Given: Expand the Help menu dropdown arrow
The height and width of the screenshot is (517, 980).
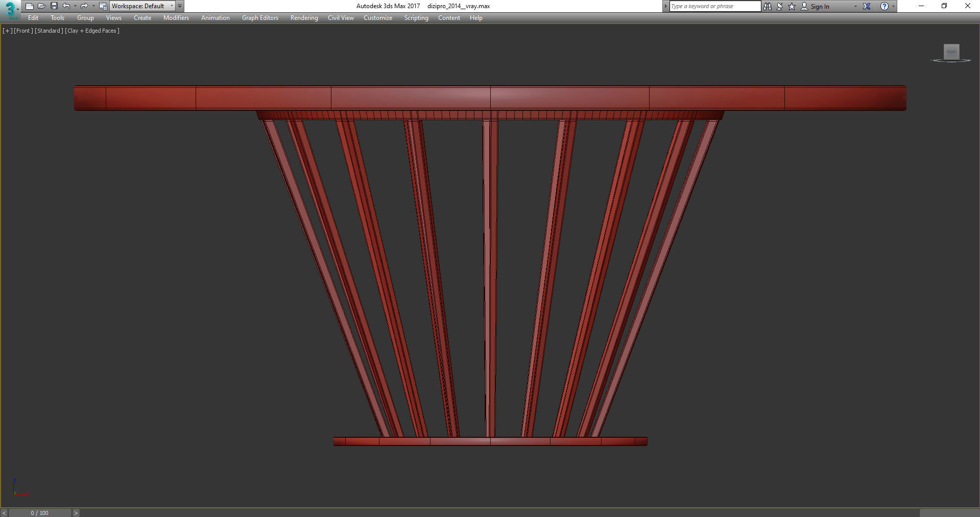Looking at the screenshot, I should coord(893,6).
